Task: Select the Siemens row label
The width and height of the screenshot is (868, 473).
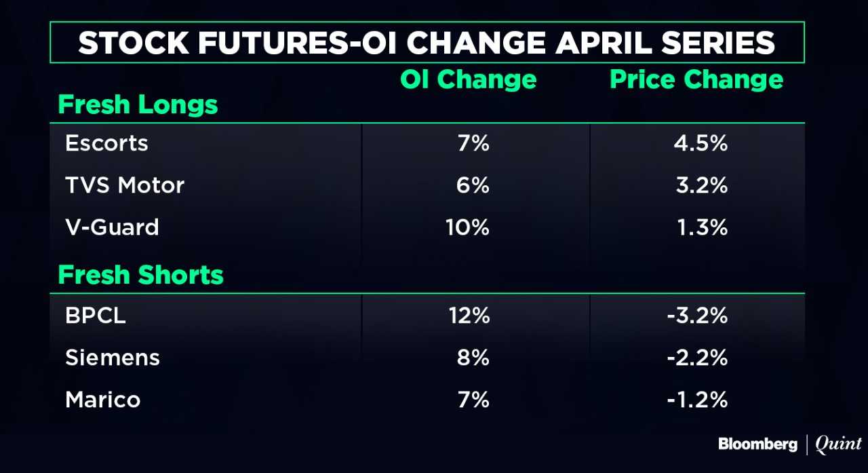Action: click(113, 358)
